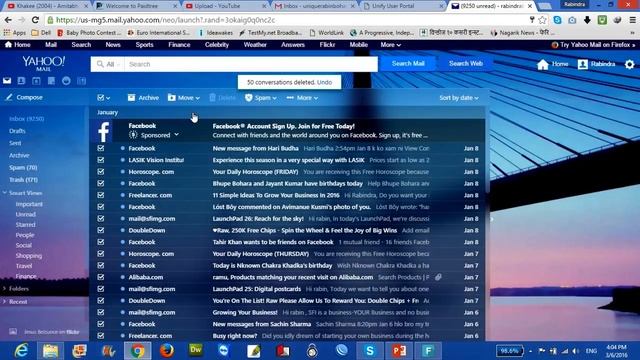Image resolution: width=640 pixels, height=360 pixels.
Task: Click the Skype extension icon in Chrome toolbar
Action: click(x=557, y=20)
